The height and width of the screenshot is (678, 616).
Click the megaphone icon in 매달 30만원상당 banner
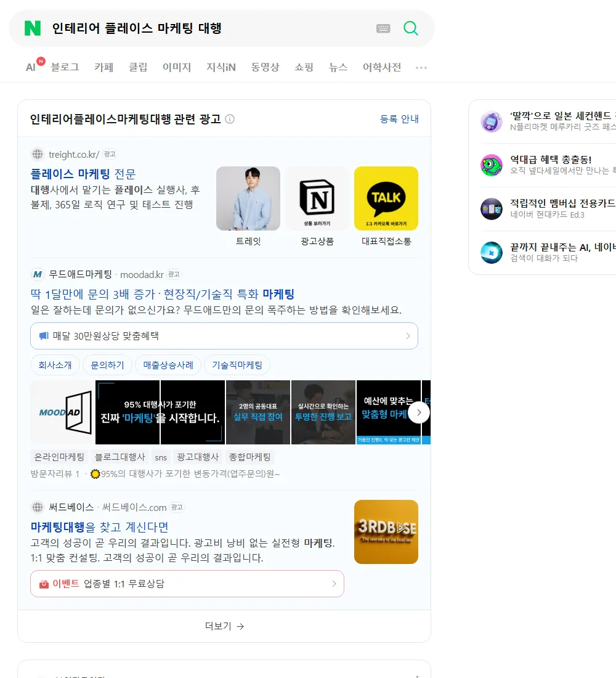tap(44, 336)
